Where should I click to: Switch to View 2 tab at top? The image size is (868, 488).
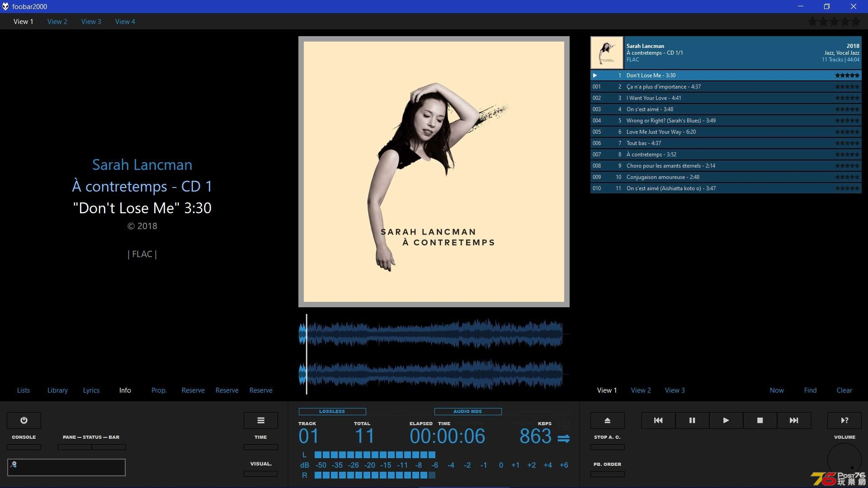point(57,22)
